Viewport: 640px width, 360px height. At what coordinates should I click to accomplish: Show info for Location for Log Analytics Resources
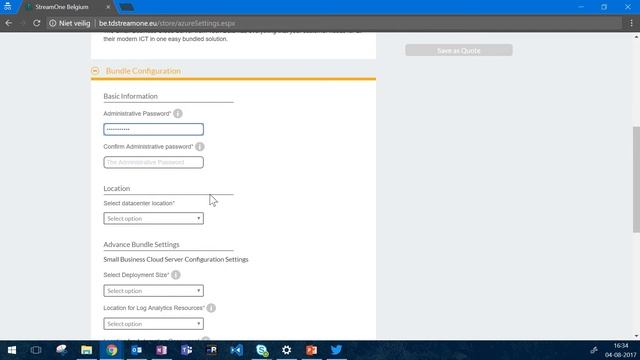pyautogui.click(x=211, y=308)
